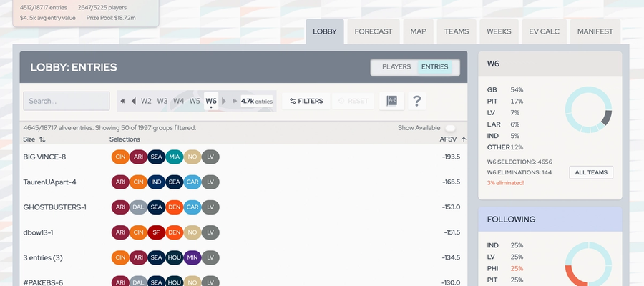Sort by AFSV using the arrow
644x286 pixels.
(x=464, y=139)
